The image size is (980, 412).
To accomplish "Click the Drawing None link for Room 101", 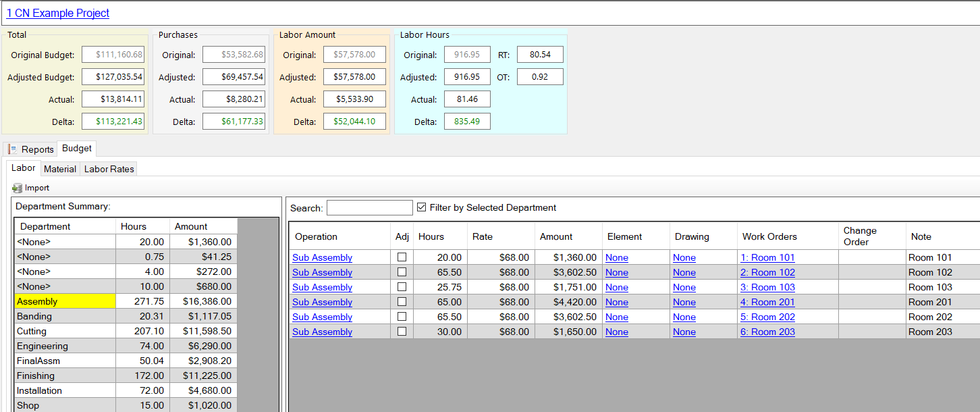I will click(x=684, y=257).
